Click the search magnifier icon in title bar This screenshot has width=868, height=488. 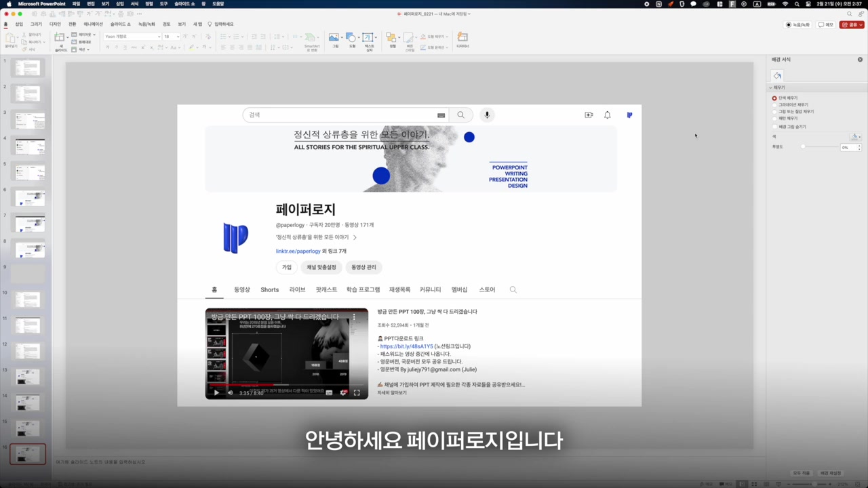(850, 14)
